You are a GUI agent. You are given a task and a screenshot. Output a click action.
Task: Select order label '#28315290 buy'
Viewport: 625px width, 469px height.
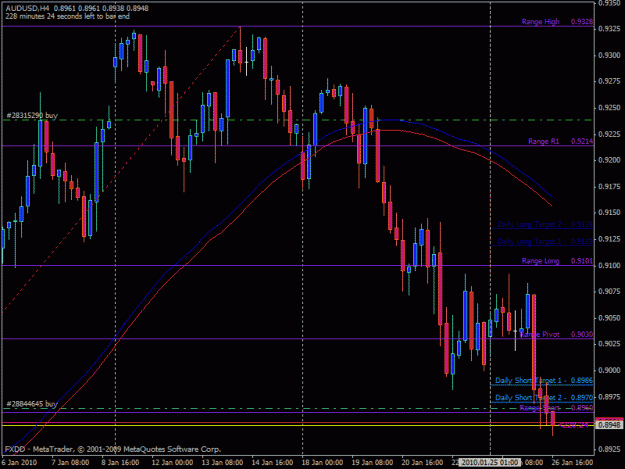pyautogui.click(x=32, y=116)
